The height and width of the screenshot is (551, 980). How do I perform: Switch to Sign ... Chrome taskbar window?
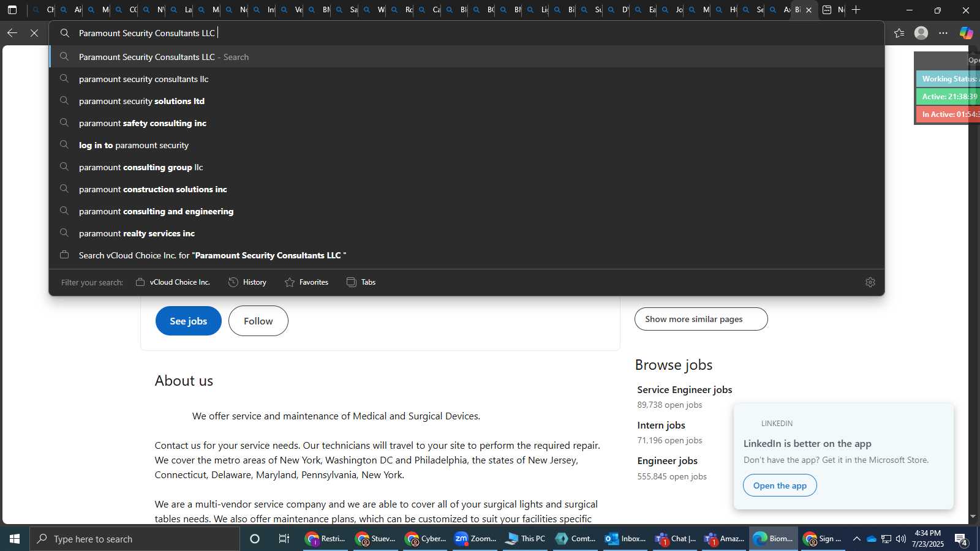(823, 539)
